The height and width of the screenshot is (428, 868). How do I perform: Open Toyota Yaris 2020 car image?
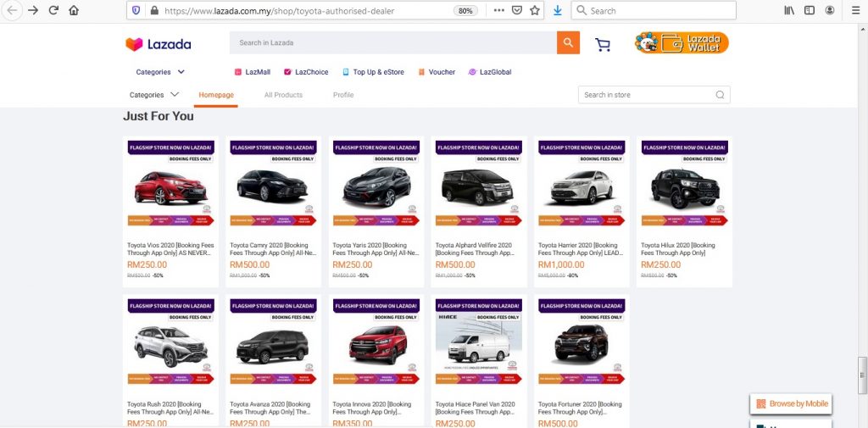(x=376, y=183)
